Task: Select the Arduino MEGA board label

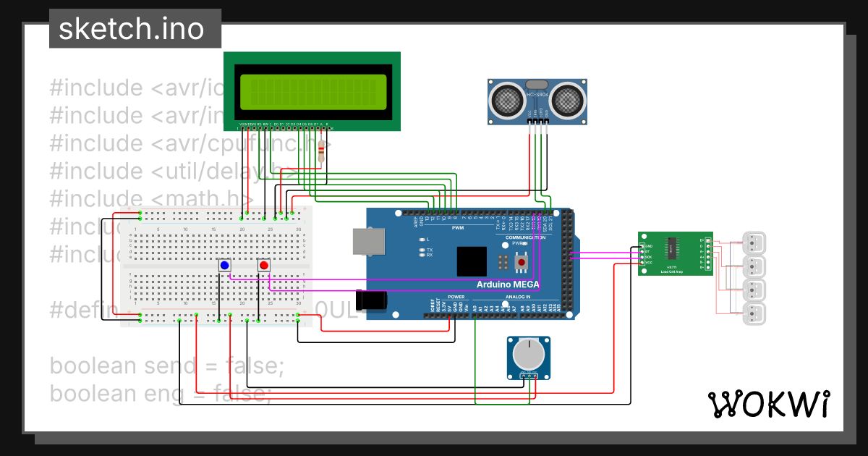Action: (508, 284)
